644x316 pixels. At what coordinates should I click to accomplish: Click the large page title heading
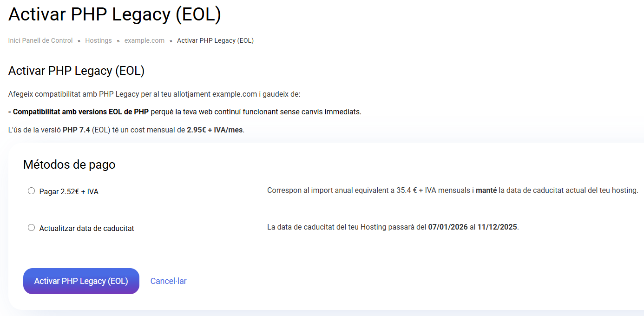114,14
